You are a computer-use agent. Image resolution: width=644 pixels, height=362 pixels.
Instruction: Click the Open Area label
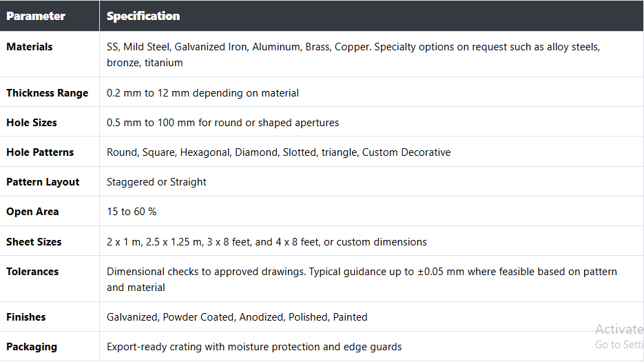point(32,212)
